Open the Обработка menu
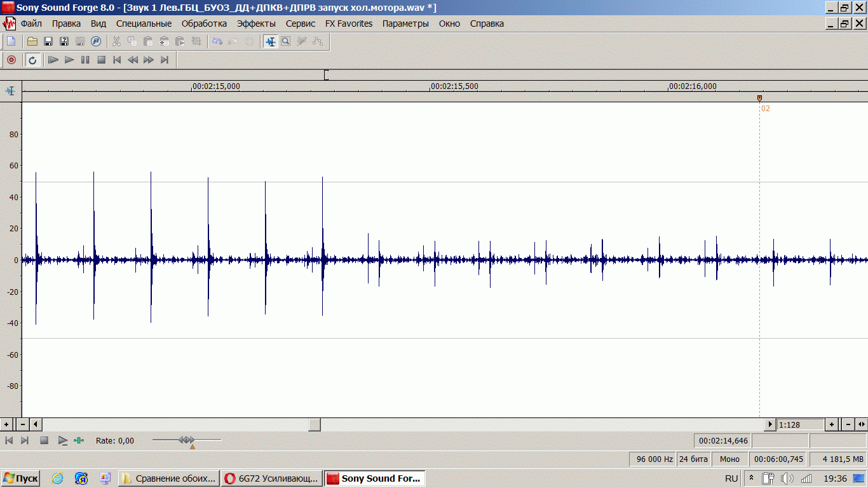Image resolution: width=868 pixels, height=488 pixels. click(x=204, y=24)
